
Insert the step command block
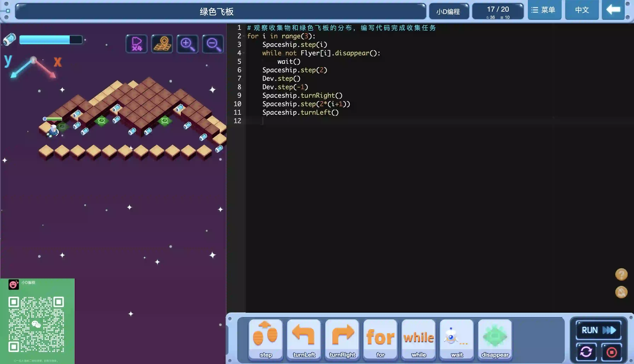tap(266, 339)
